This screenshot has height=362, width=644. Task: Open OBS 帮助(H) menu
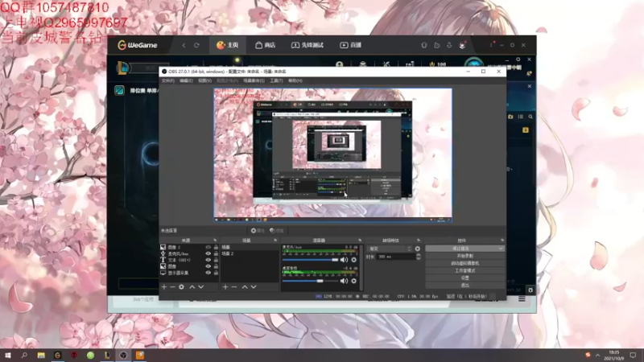(x=295, y=81)
